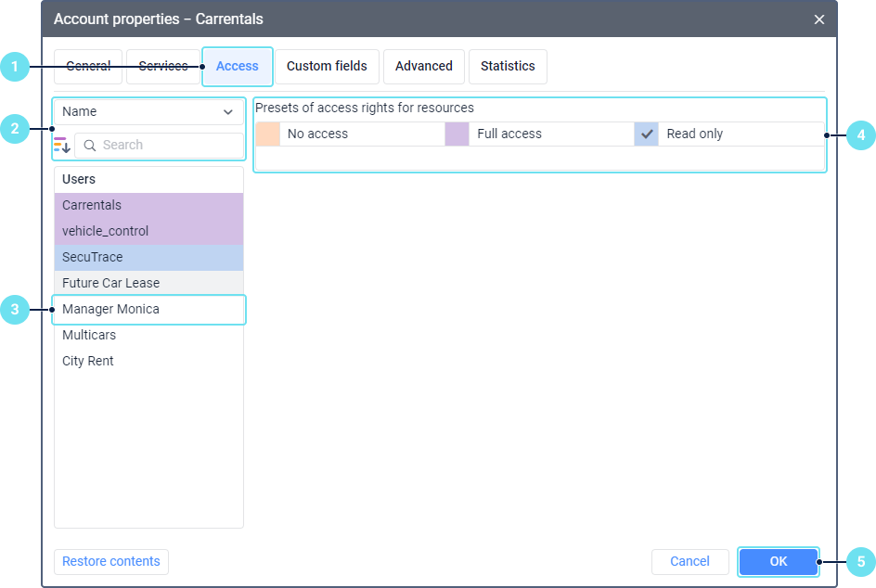Viewport: 876px width, 588px height.
Task: Open the Services tab
Action: 162,67
